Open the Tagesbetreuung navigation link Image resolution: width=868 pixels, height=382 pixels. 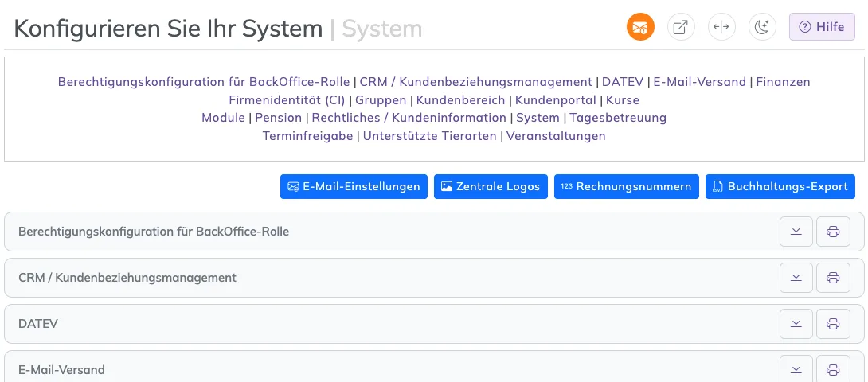click(618, 117)
